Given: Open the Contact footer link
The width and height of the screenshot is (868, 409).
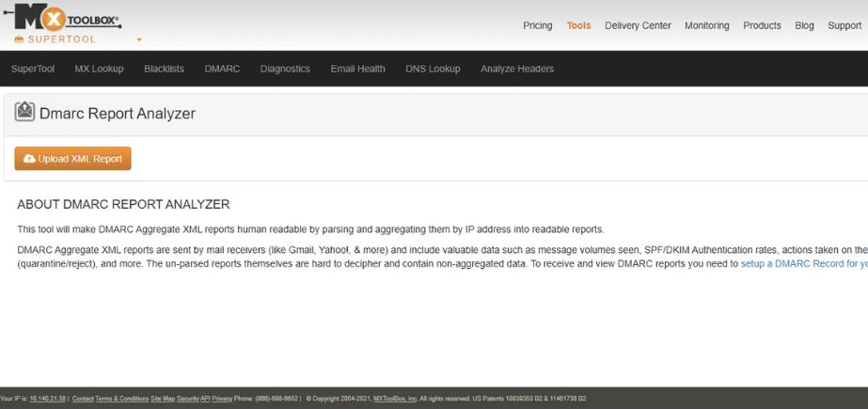Looking at the screenshot, I should click(x=83, y=399).
